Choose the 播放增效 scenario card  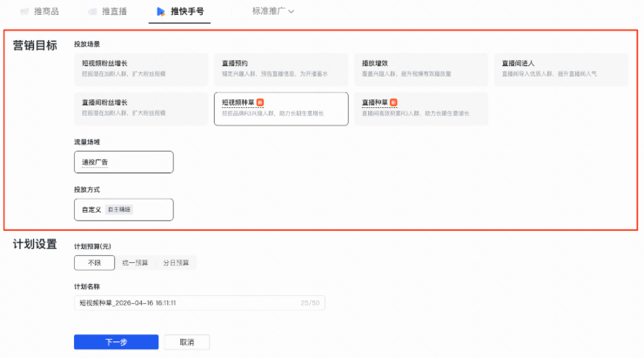point(421,70)
